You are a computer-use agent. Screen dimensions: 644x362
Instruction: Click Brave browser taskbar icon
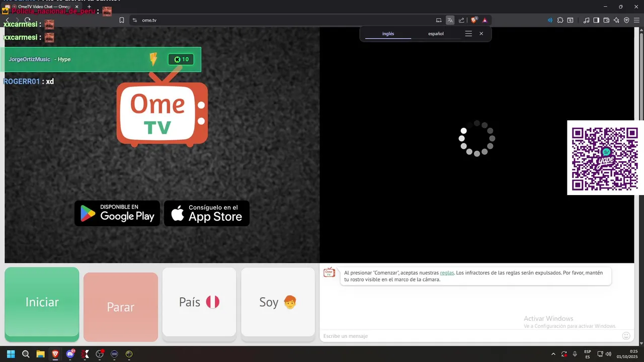coord(55,354)
